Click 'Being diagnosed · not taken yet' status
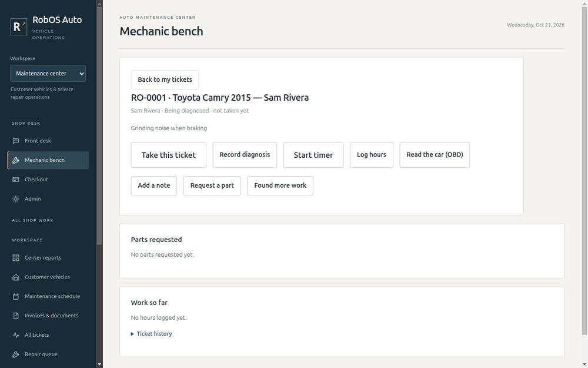This screenshot has width=588, height=368. click(x=206, y=111)
